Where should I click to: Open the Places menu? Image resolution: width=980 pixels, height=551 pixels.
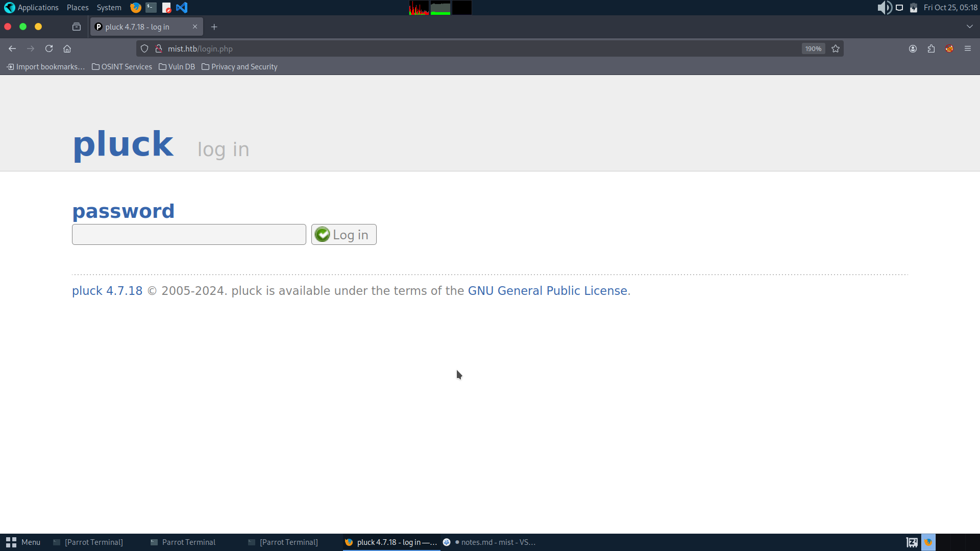click(78, 8)
